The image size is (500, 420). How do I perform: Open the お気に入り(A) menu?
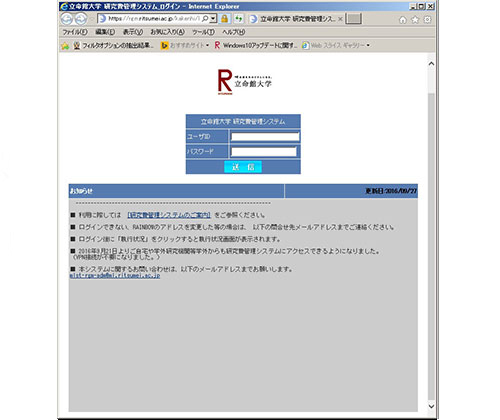pyautogui.click(x=167, y=32)
